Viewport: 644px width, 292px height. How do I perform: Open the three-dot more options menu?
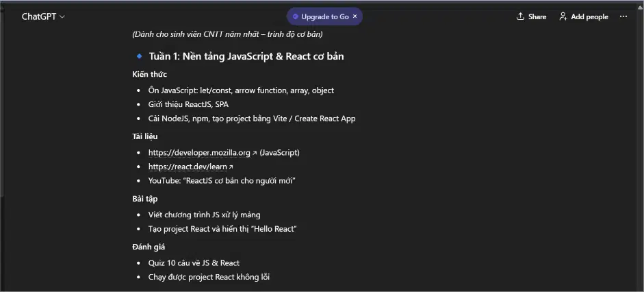tap(623, 16)
